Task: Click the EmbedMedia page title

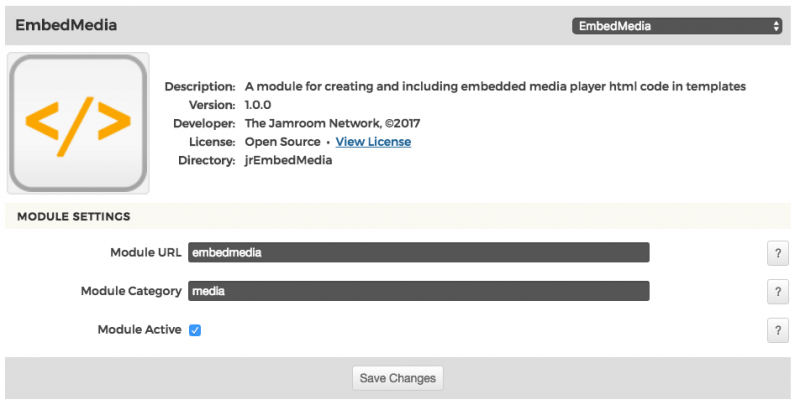Action: tap(66, 26)
